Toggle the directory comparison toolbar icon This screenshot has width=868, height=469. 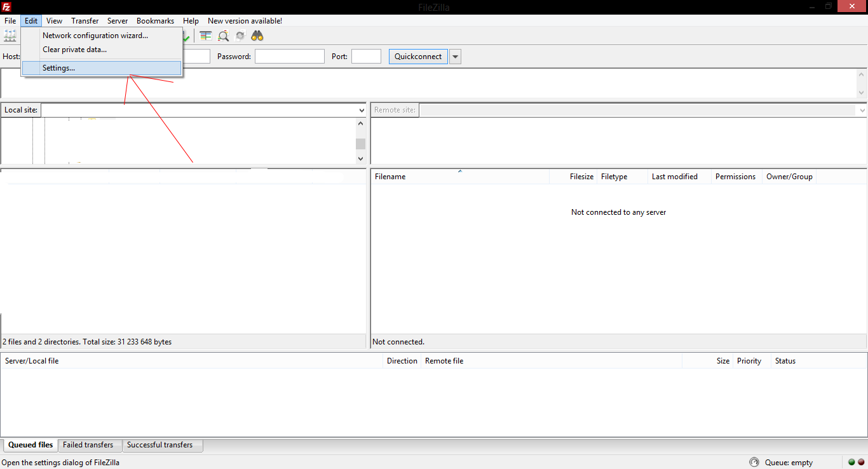click(x=206, y=36)
